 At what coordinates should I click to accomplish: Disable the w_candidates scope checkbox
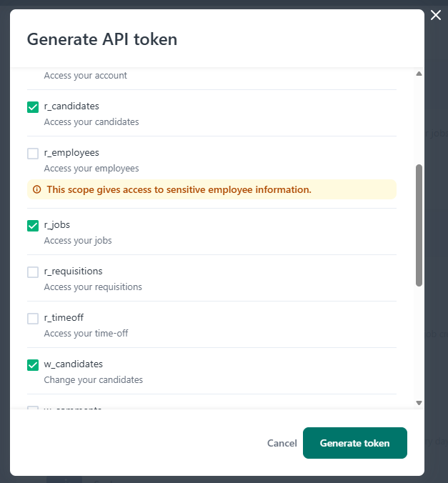click(33, 365)
